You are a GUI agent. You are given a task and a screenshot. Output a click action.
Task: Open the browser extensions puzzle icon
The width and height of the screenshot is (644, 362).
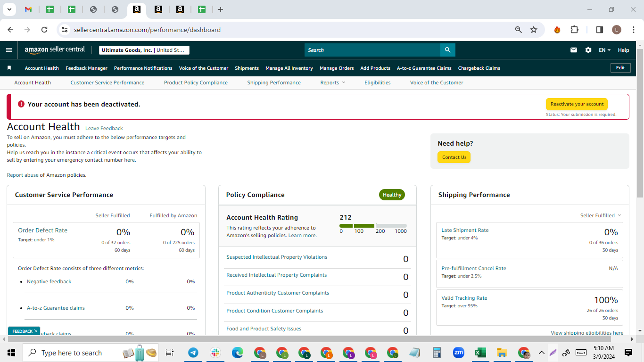click(574, 30)
